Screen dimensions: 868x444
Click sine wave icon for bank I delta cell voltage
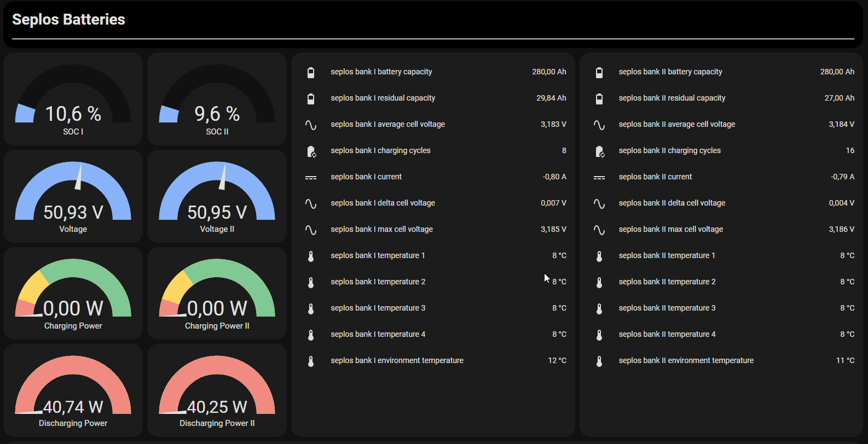[311, 203]
